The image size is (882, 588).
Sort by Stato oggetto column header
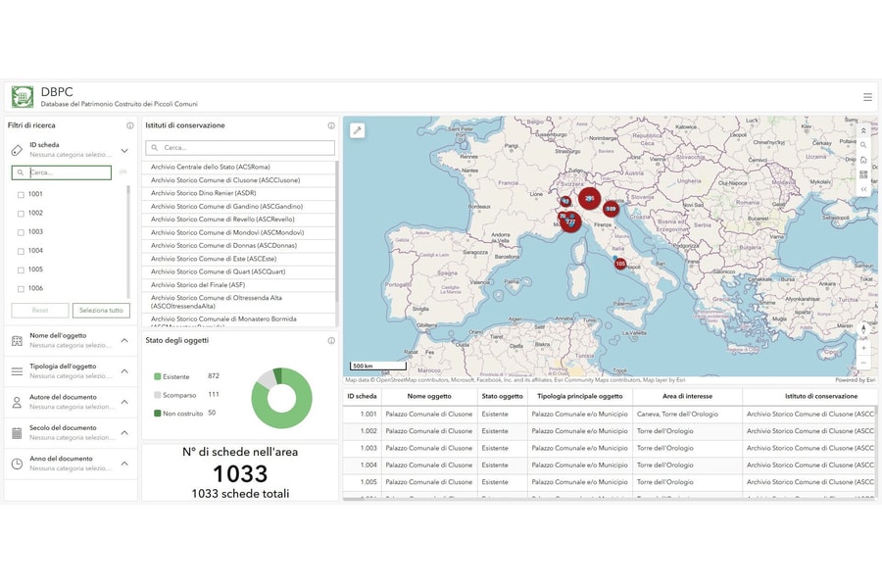[x=503, y=396]
